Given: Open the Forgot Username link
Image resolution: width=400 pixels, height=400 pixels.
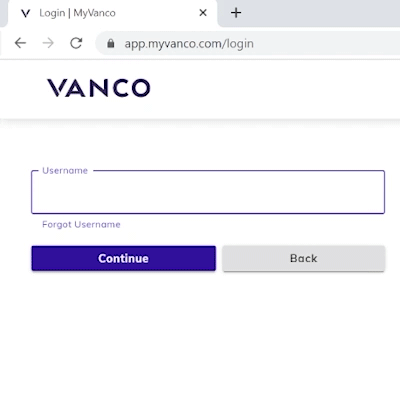Looking at the screenshot, I should (81, 224).
